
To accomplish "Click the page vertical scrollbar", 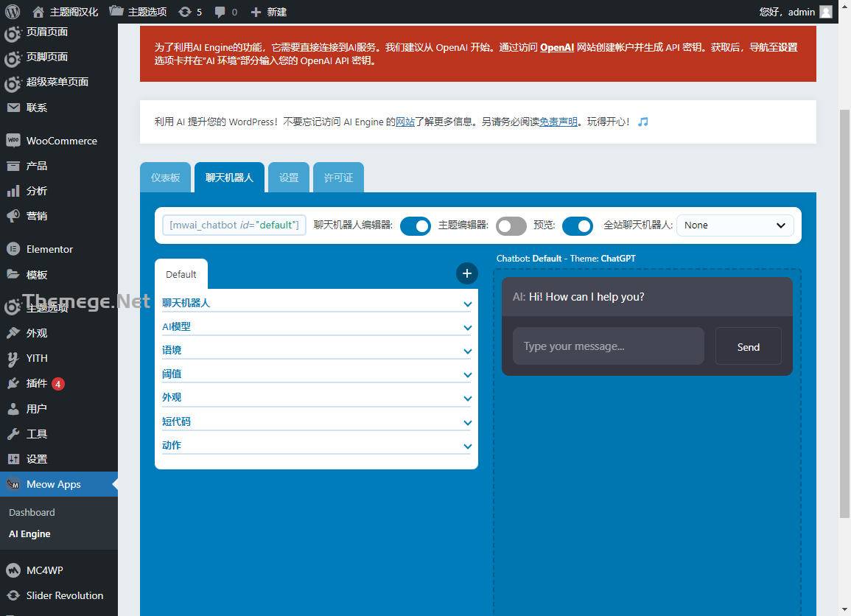I will tap(844, 313).
